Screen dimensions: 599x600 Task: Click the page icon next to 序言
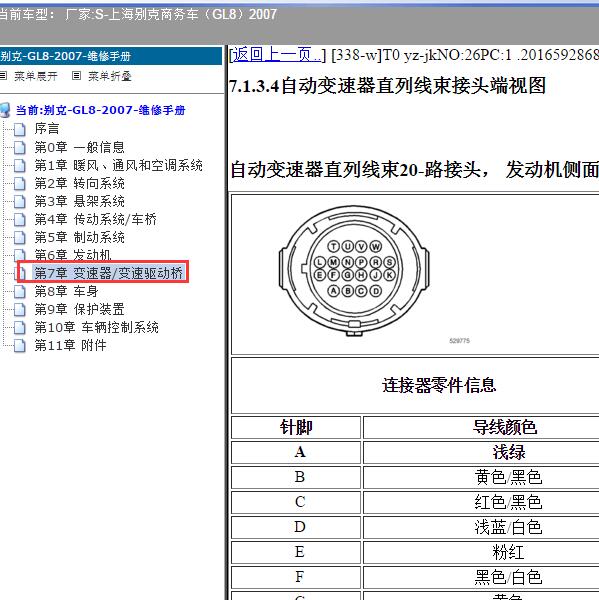click(x=20, y=130)
